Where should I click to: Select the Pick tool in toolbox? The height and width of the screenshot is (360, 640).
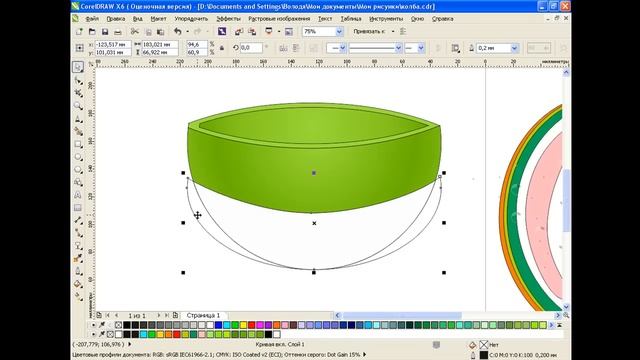78,67
